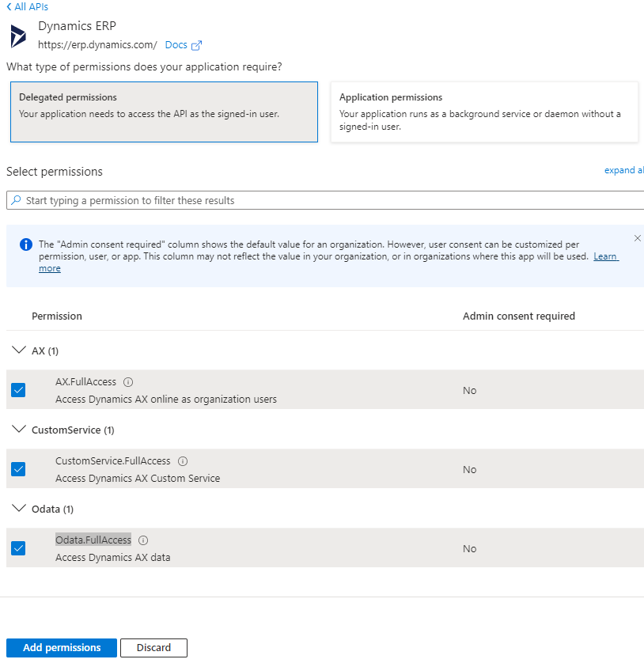
Task: Click the Discard button
Action: (153, 648)
